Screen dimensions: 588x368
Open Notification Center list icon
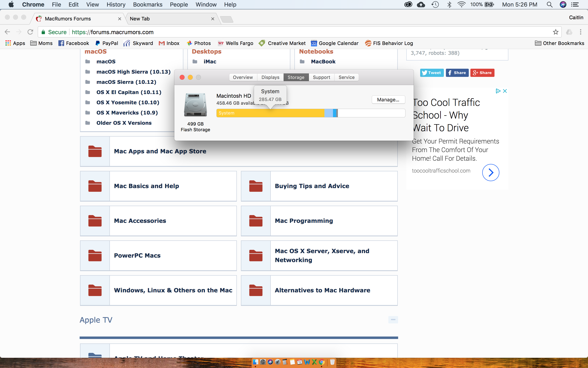[575, 4]
